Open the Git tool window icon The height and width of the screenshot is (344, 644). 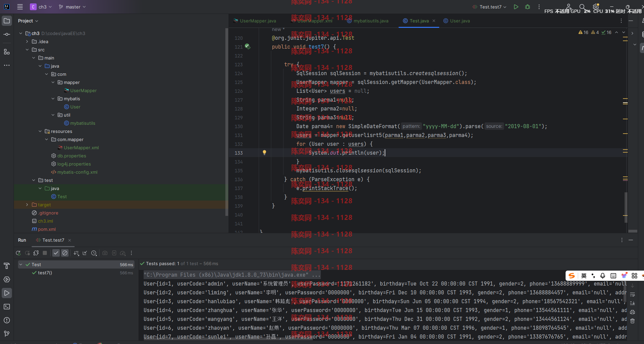tap(7, 334)
